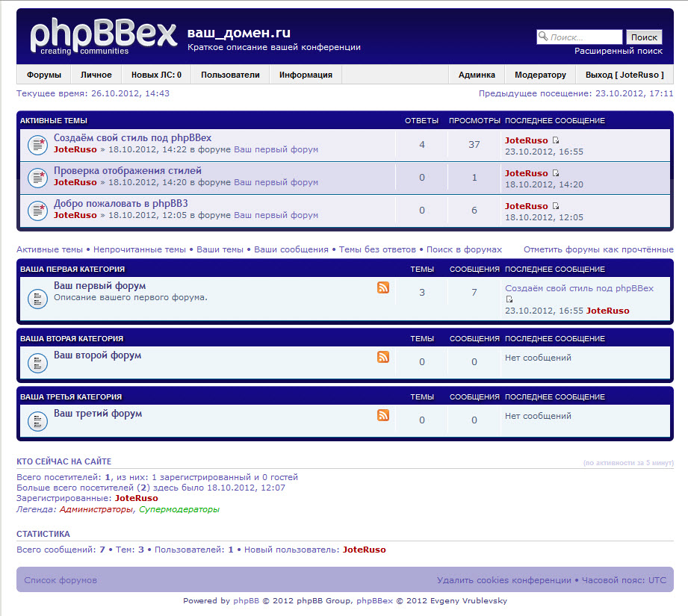Open topic Добро пожаловать в phpBB3

click(120, 203)
